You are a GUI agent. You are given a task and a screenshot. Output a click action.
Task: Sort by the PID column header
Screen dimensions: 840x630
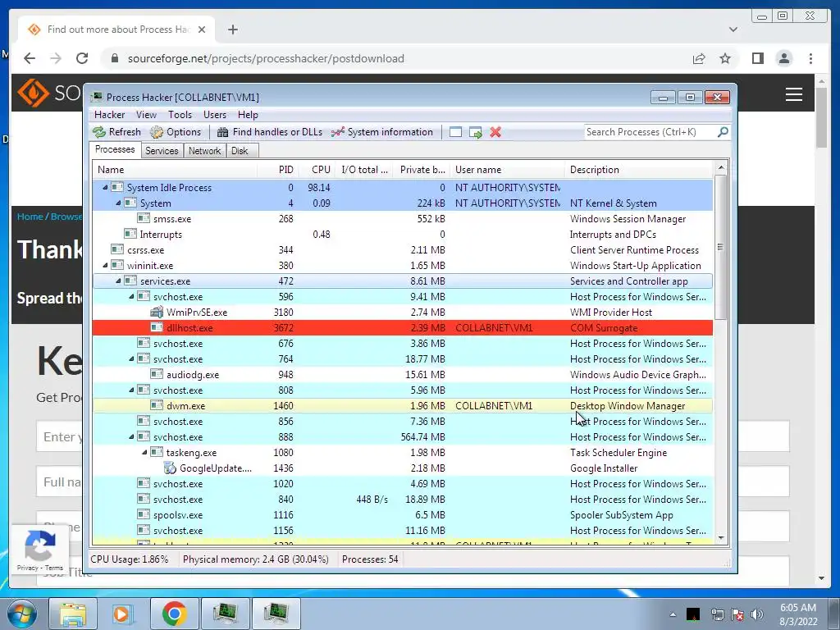(x=278, y=169)
